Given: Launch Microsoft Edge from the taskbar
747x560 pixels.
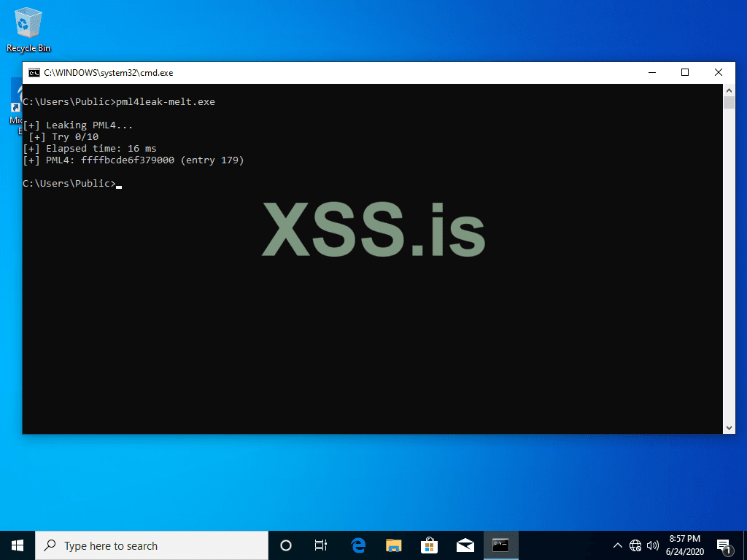Looking at the screenshot, I should pos(358,545).
